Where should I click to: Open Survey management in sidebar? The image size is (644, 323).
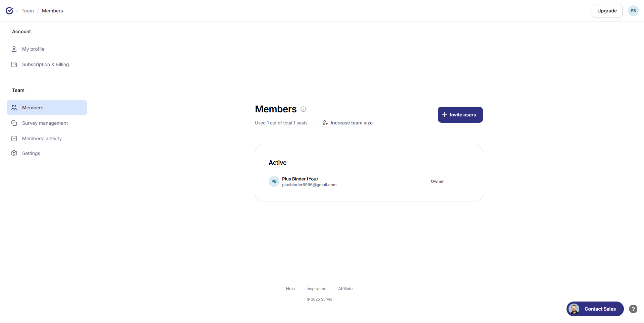point(45,123)
